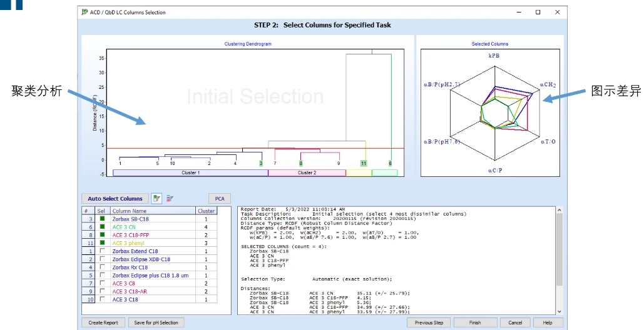This screenshot has height=330, width=644.
Task: Select node 11 in the dendrogram
Action: tap(364, 163)
